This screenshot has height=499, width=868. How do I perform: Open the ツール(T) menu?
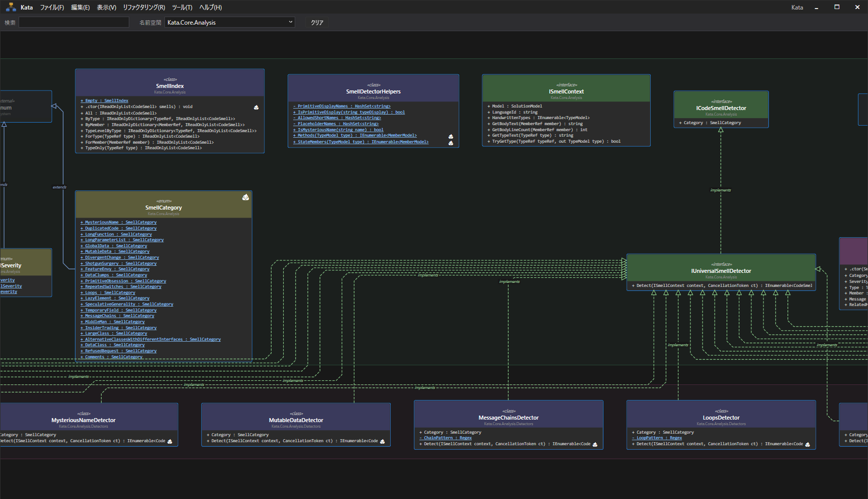[x=182, y=7]
